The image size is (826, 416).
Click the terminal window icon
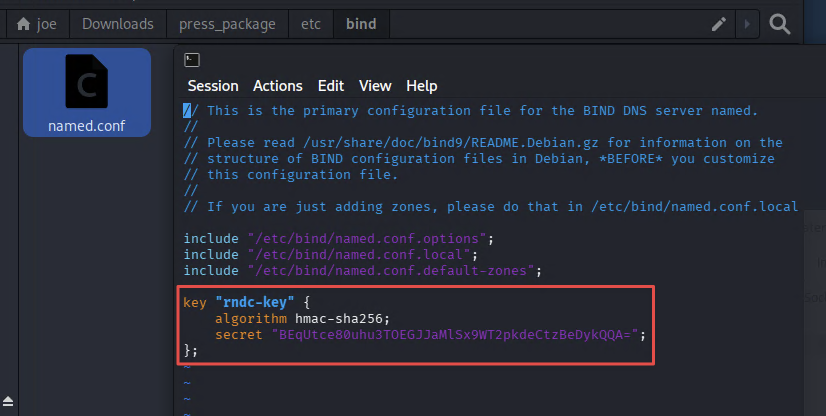pos(192,60)
